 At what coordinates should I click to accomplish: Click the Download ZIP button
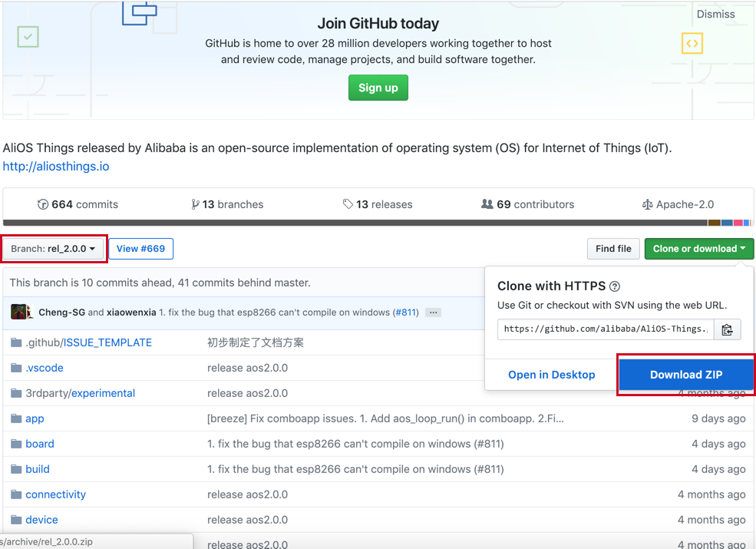[x=686, y=375]
